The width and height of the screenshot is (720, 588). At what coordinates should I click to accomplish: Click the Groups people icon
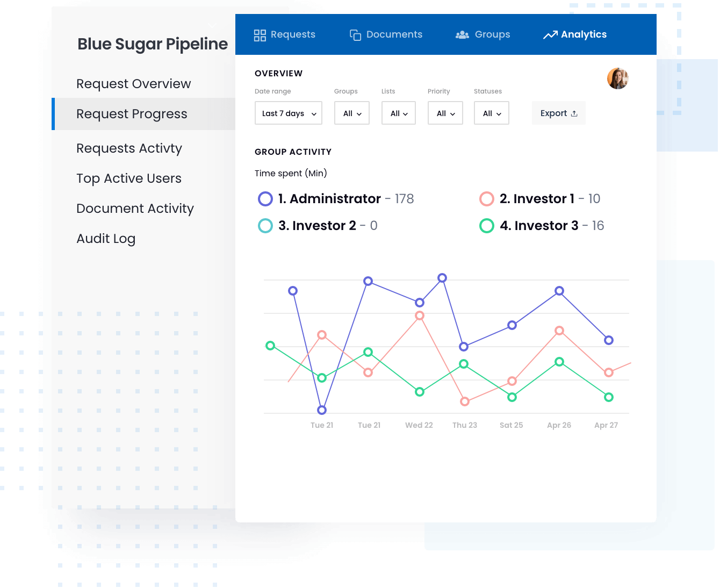coord(462,35)
